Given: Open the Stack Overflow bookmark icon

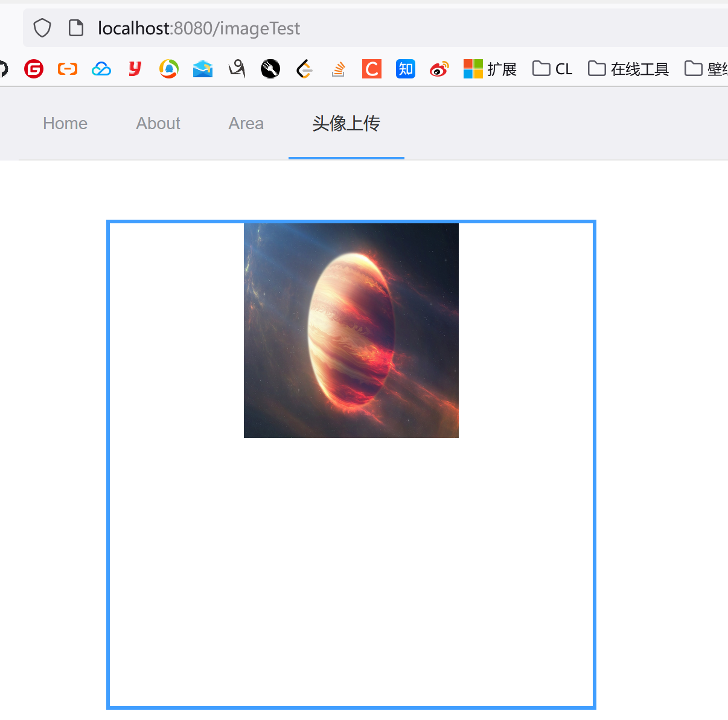Looking at the screenshot, I should point(338,69).
